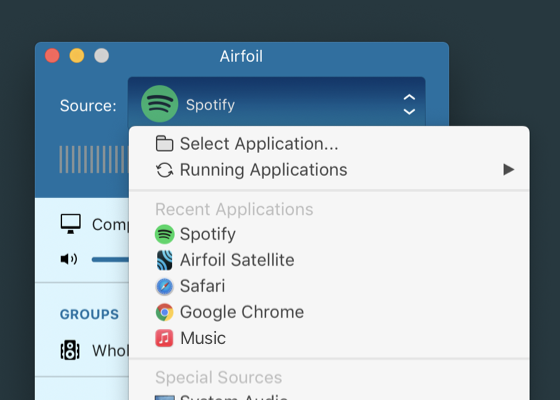Click the speaker volume icon
Image resolution: width=560 pixels, height=400 pixels.
(x=69, y=259)
